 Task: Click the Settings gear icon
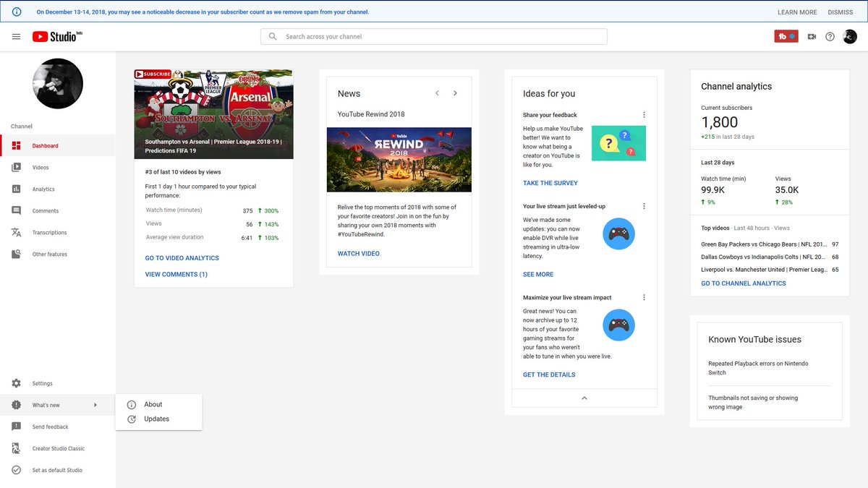click(16, 384)
